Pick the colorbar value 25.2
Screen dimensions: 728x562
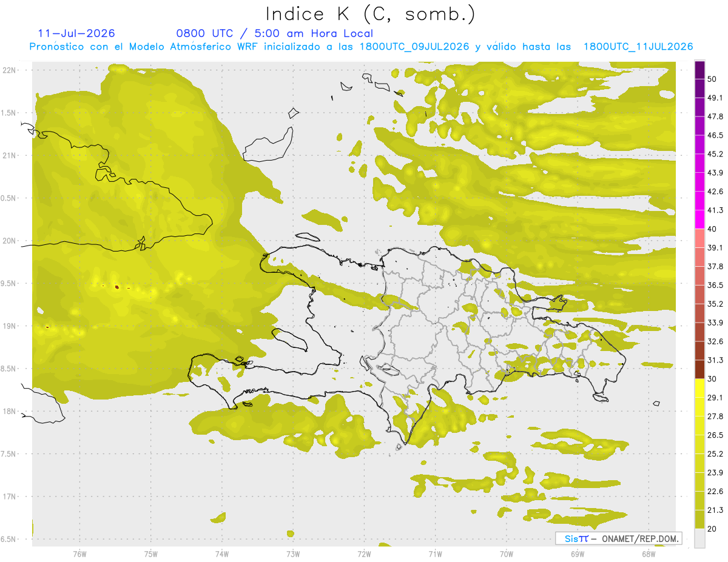coord(715,454)
